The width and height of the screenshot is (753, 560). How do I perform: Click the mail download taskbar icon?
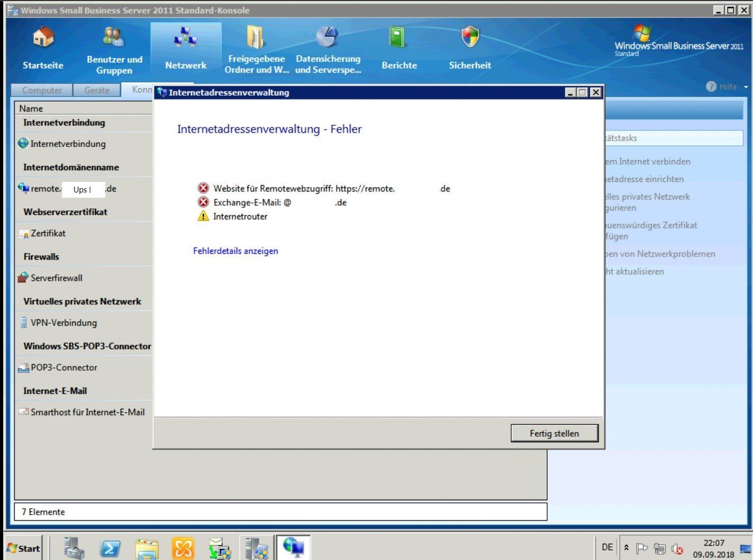click(x=220, y=548)
